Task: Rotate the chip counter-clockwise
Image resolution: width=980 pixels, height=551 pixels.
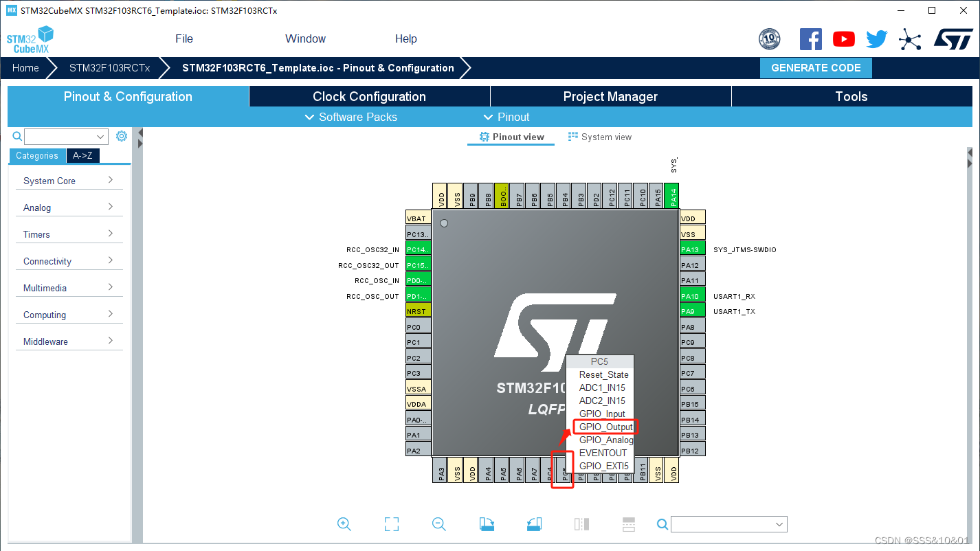Action: tap(534, 524)
